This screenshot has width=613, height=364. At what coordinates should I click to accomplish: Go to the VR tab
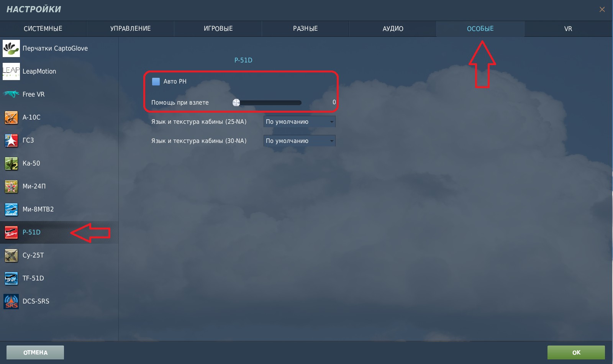pyautogui.click(x=568, y=29)
